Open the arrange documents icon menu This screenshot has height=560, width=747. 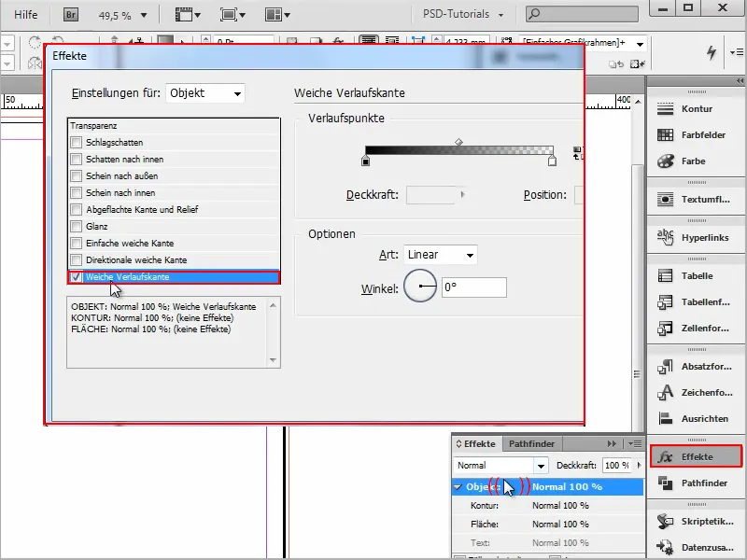click(277, 15)
